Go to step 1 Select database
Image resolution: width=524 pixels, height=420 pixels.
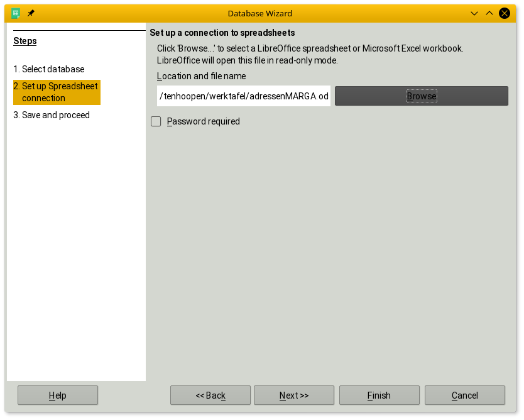(x=49, y=69)
